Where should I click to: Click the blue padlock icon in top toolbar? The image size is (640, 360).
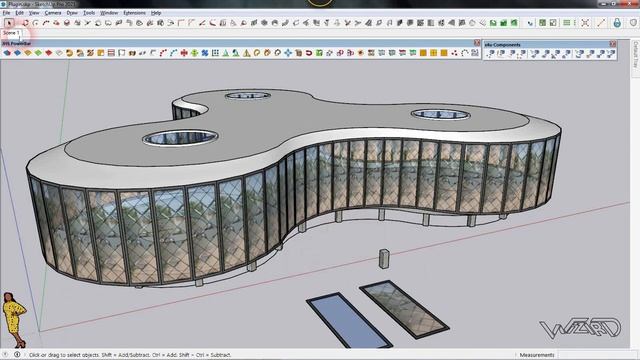[x=617, y=23]
